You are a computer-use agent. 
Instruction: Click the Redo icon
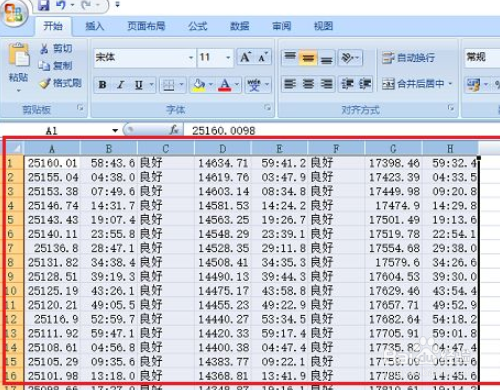point(87,5)
